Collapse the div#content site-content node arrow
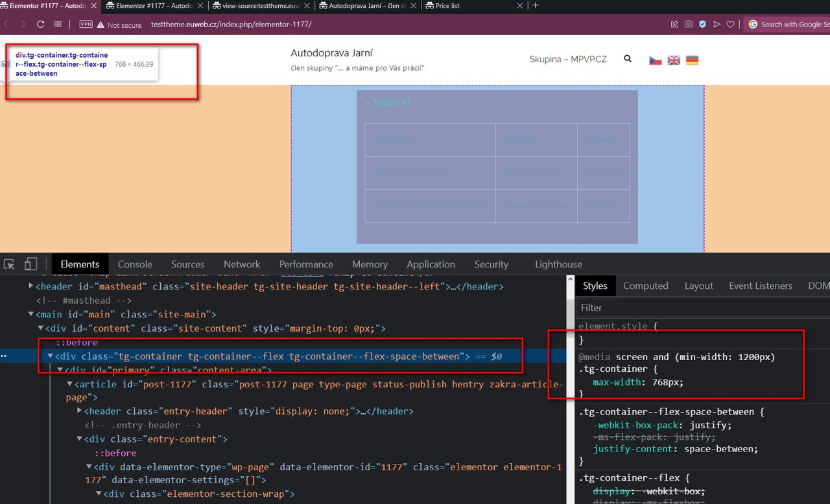The width and height of the screenshot is (830, 504). (41, 328)
